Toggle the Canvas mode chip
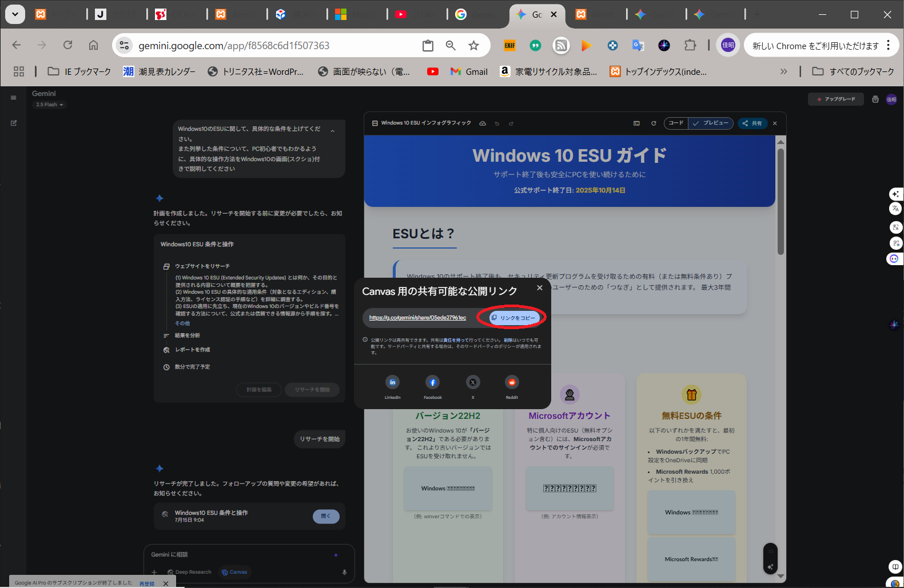This screenshot has height=588, width=904. (x=234, y=572)
